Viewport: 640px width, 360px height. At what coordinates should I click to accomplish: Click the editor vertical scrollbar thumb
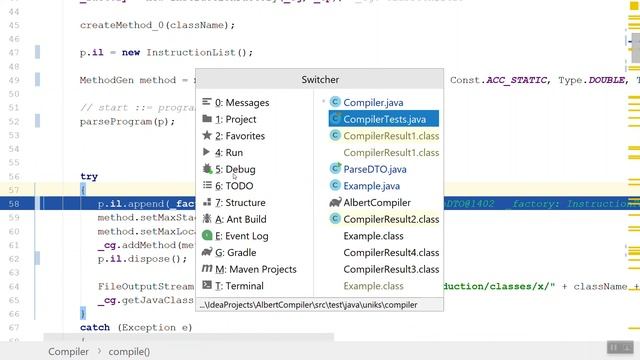pyautogui.click(x=635, y=47)
